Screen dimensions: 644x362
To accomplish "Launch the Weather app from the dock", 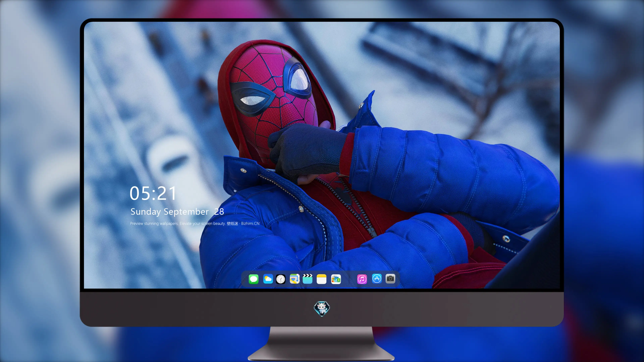I will [268, 279].
